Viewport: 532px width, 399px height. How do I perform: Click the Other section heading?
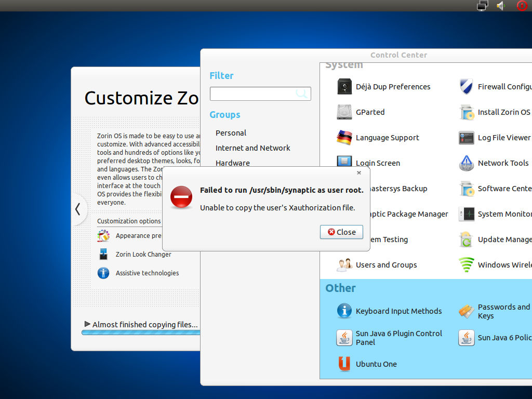341,288
